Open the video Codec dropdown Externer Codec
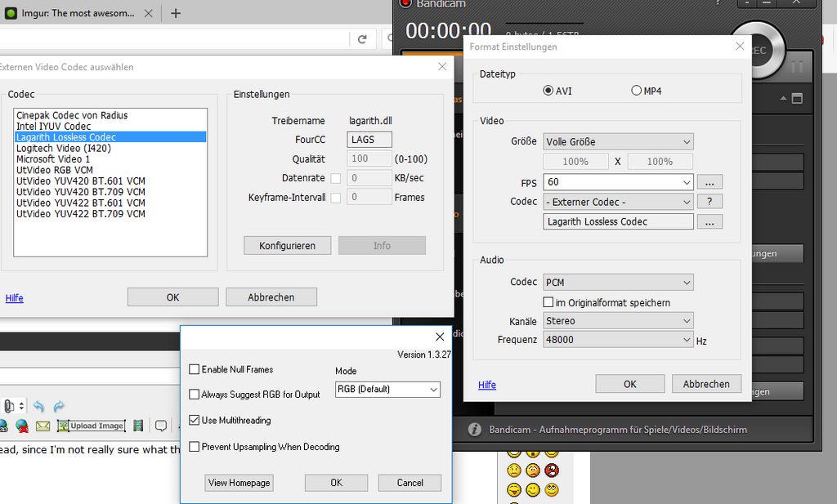The height and width of the screenshot is (504, 837). click(x=618, y=202)
